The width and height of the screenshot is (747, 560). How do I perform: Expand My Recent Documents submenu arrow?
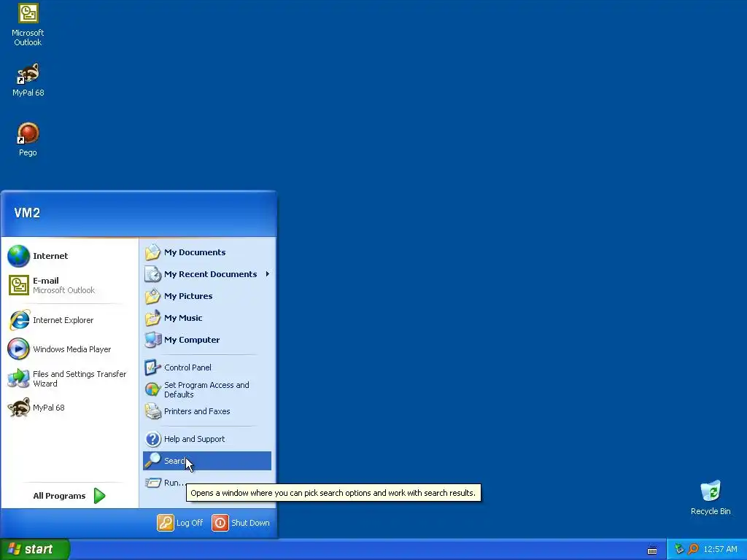(x=268, y=274)
